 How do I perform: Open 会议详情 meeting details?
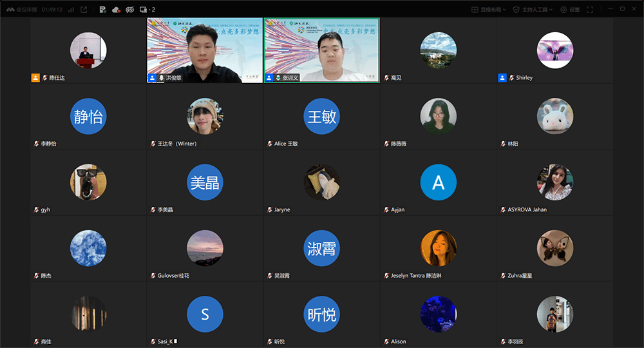25,10
